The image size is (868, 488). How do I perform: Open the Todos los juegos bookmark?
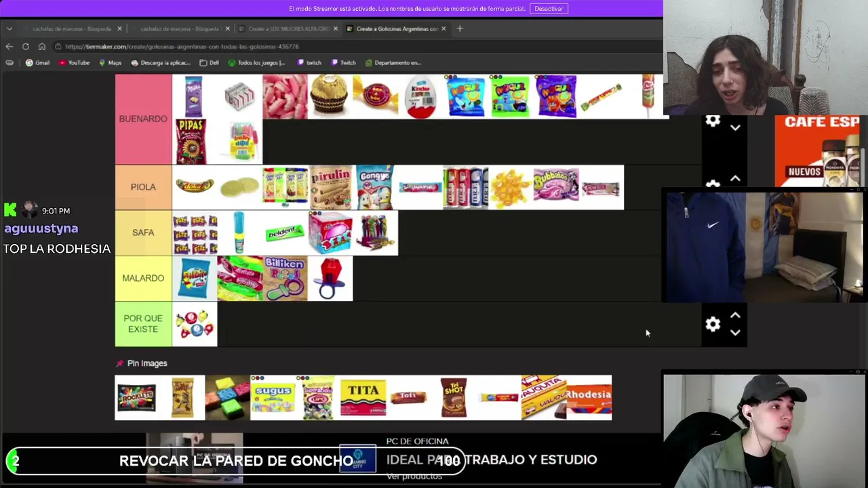pos(256,62)
